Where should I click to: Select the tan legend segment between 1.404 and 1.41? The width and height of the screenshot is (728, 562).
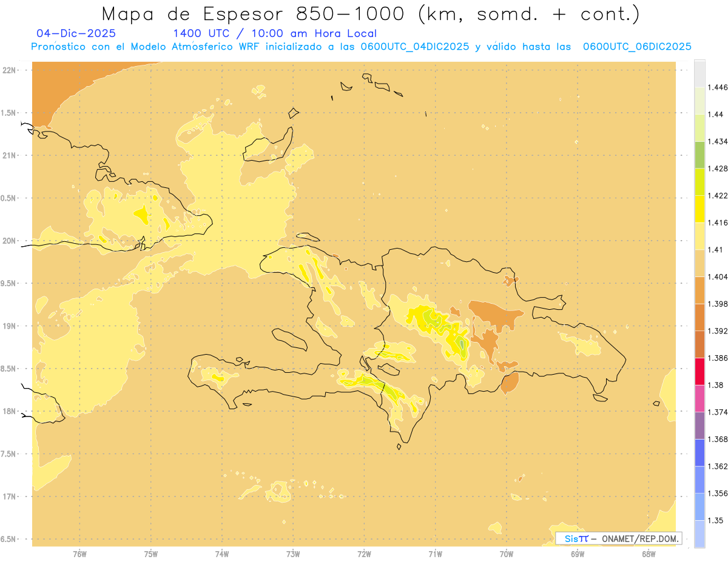[699, 263]
